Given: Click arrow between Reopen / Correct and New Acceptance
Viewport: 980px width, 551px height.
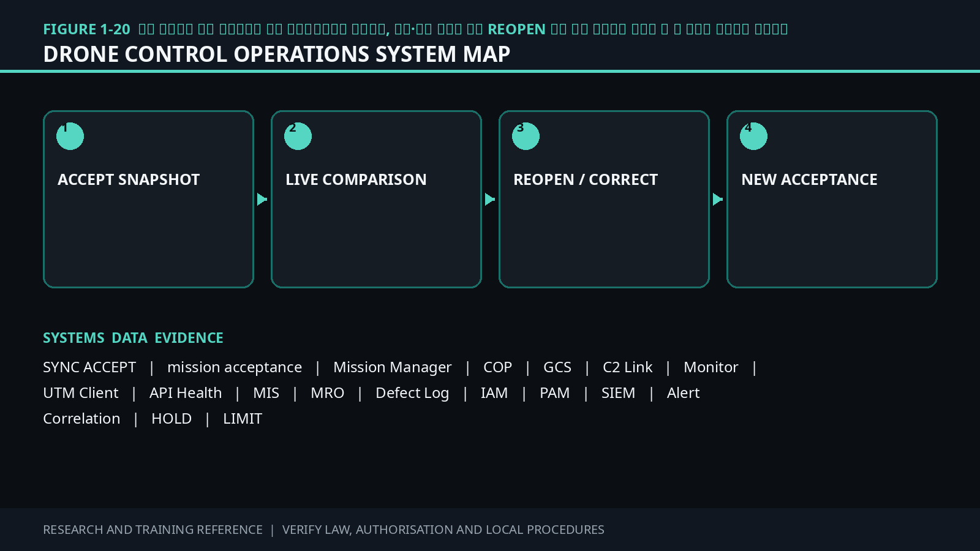Looking at the screenshot, I should pos(718,199).
